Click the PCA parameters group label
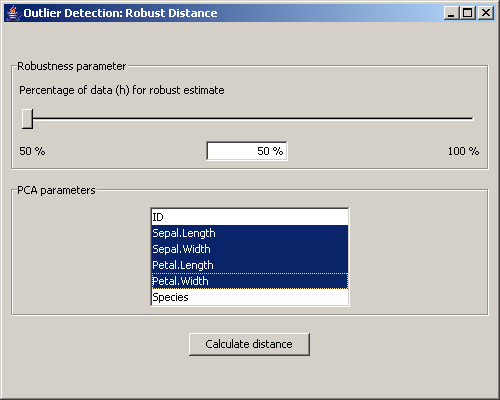Screen dimensions: 500x400 (x=56, y=190)
